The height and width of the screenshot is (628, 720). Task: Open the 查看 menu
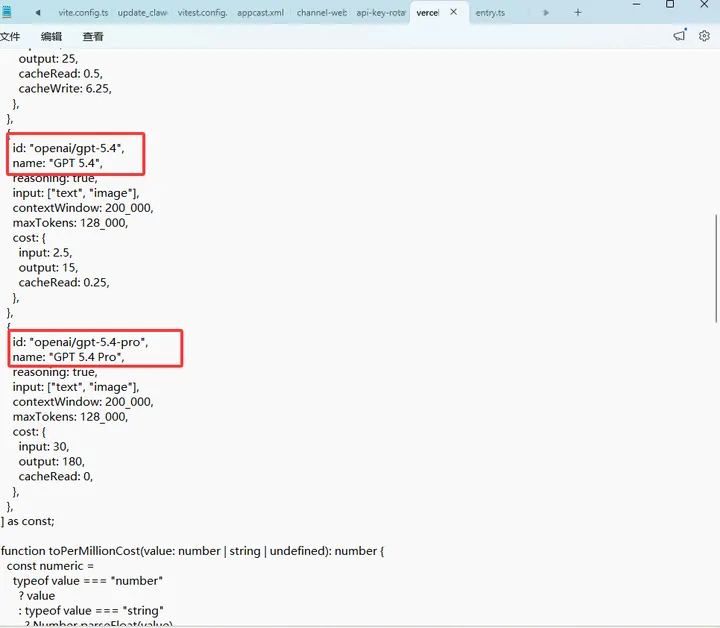pyautogui.click(x=93, y=36)
